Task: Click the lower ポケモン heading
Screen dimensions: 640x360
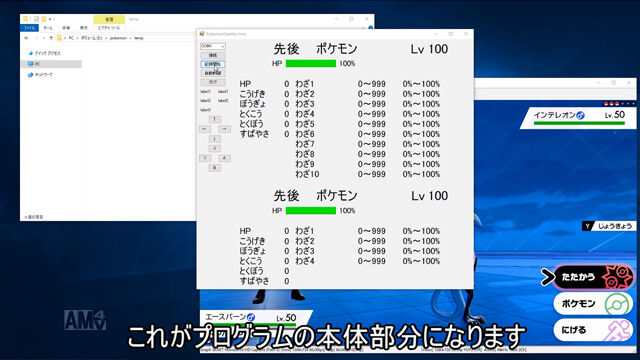Action: (x=337, y=196)
